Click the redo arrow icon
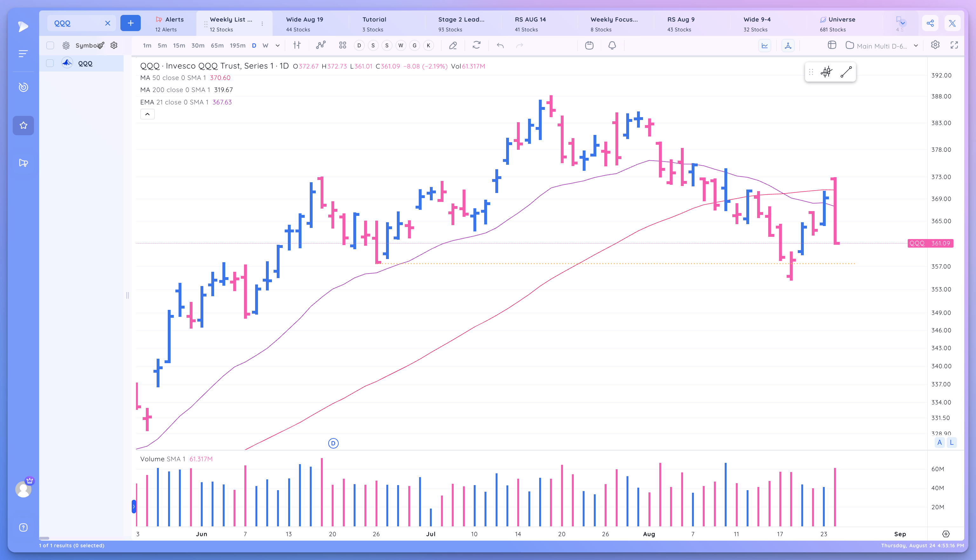 519,45
